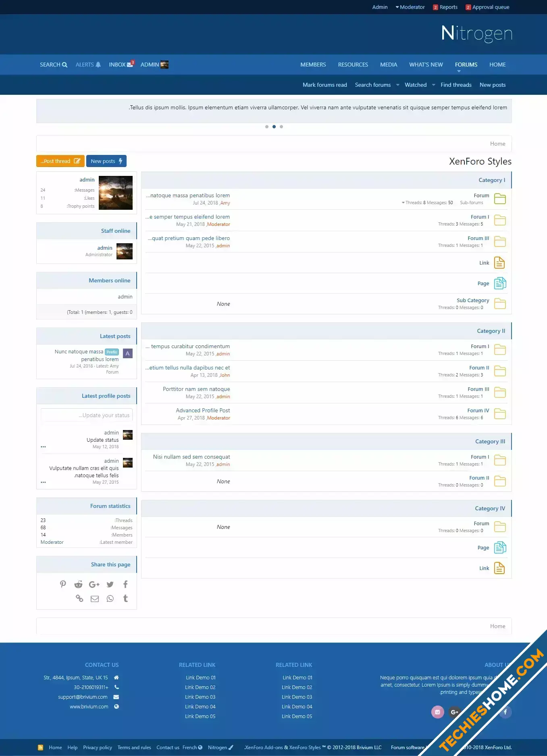Viewport: 547px width, 756px height.
Task: Click the WhatsApp share icon
Action: click(x=110, y=599)
